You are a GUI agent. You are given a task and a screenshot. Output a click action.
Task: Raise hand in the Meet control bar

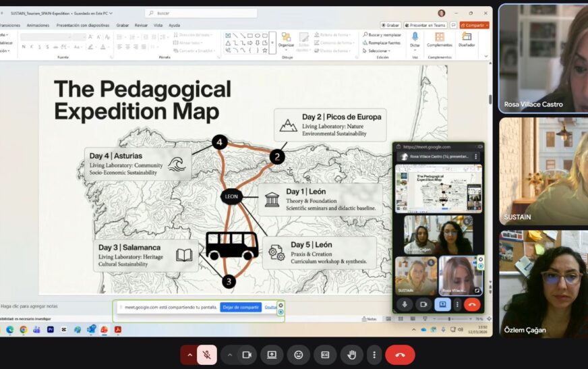coord(352,355)
